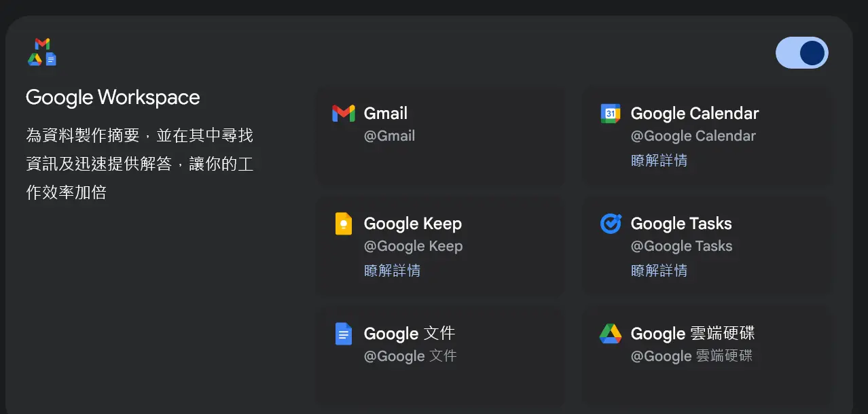This screenshot has width=868, height=414.
Task: Click the yellow Google Keep icon
Action: click(344, 224)
